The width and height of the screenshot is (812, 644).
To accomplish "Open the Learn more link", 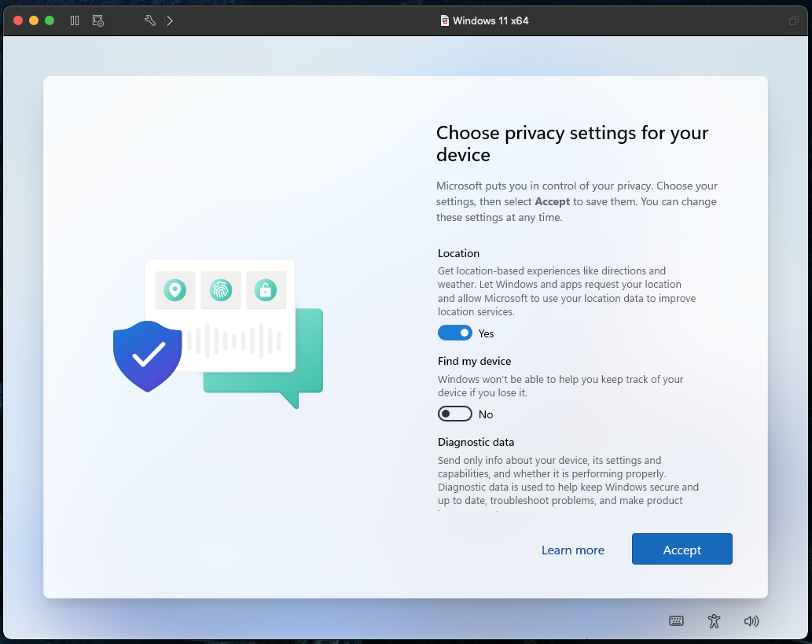I will [573, 550].
